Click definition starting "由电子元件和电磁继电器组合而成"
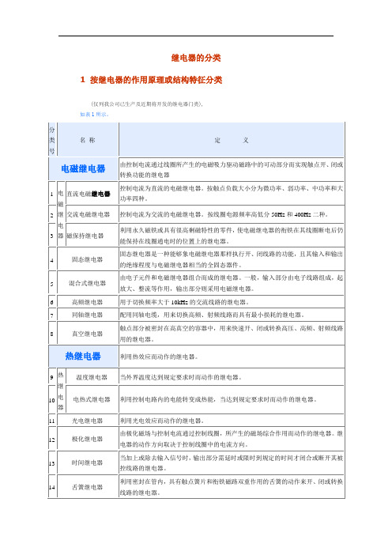The width and height of the screenshot is (392, 555). click(x=232, y=283)
